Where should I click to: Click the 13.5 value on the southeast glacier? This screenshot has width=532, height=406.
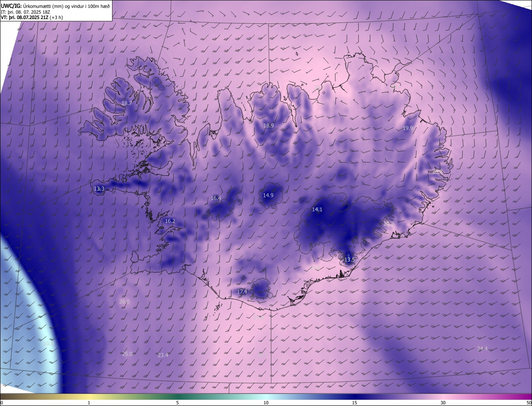coord(350,259)
